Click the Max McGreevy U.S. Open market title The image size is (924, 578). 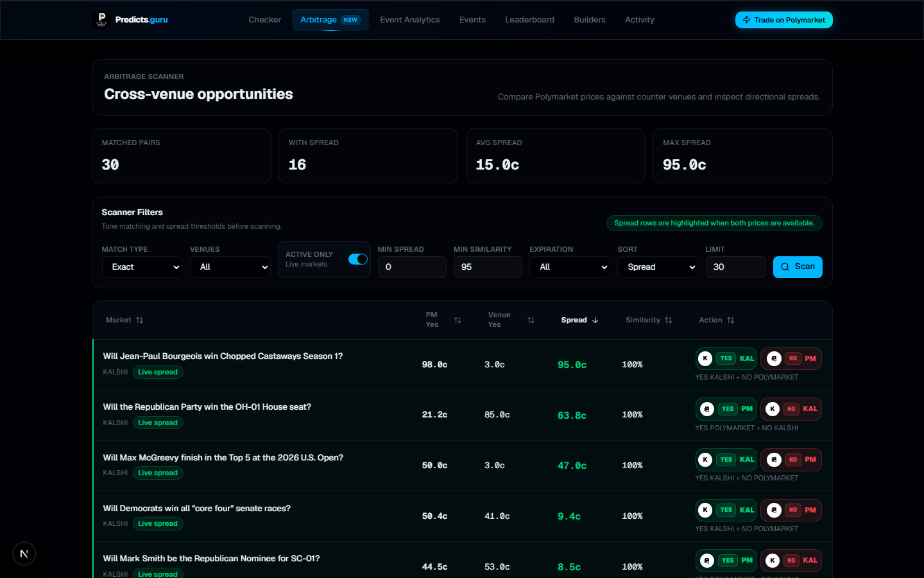tap(223, 458)
